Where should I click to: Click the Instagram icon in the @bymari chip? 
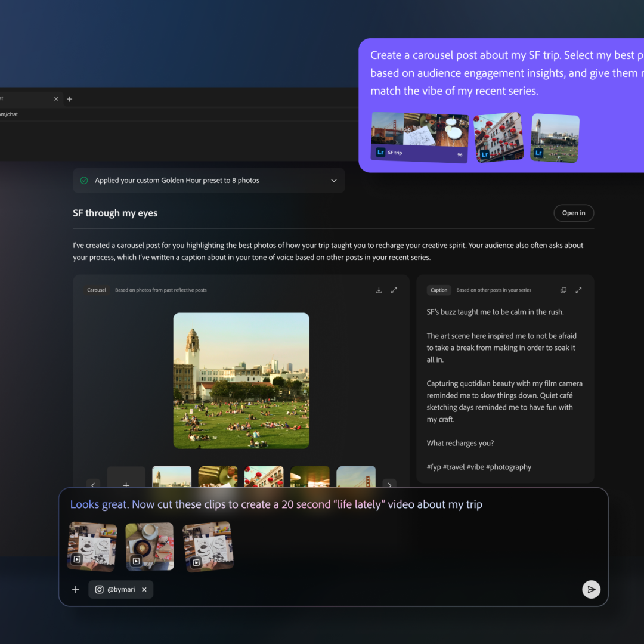(99, 589)
